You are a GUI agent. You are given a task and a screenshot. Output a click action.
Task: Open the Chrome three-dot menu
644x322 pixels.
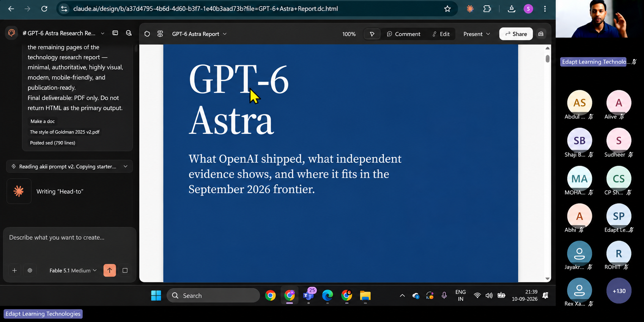[x=545, y=9]
